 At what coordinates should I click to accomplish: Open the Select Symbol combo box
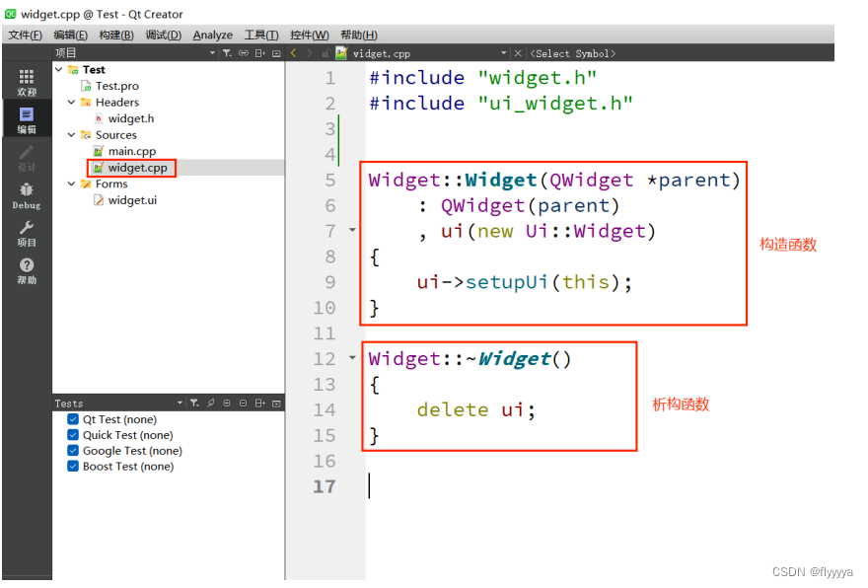(572, 53)
